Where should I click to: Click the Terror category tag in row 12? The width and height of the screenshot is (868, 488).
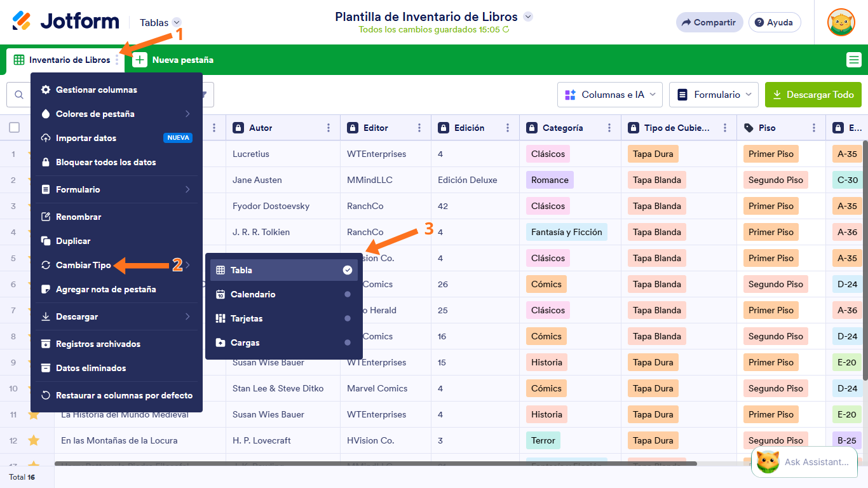click(543, 440)
